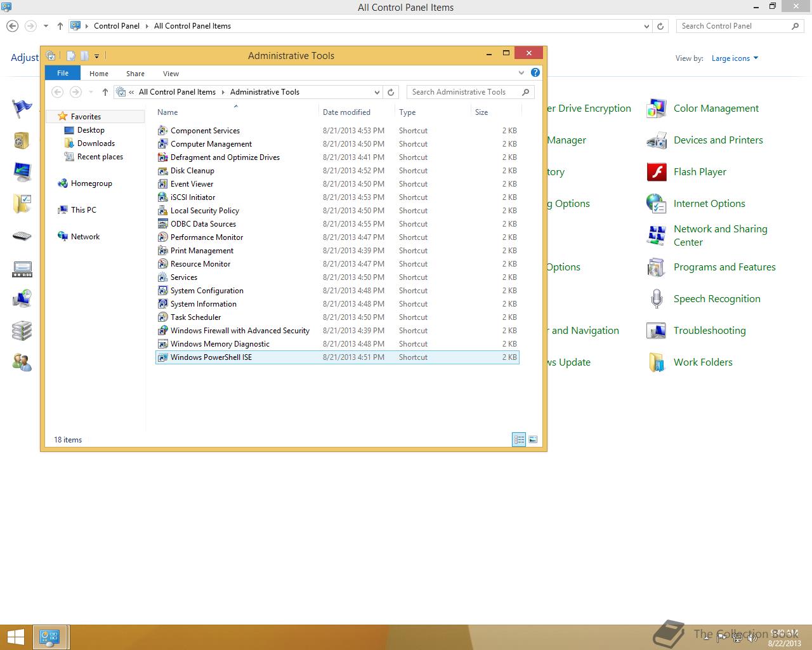The width and height of the screenshot is (812, 650).
Task: Focus the Search Administrative Tools box
Action: tap(471, 92)
